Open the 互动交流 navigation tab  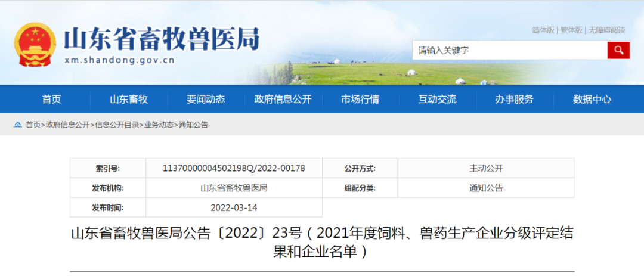pos(438,99)
